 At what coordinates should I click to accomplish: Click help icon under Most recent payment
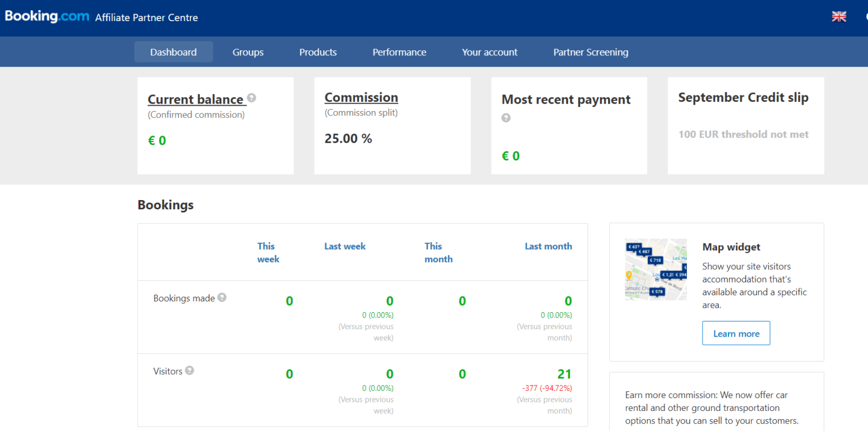(x=506, y=118)
